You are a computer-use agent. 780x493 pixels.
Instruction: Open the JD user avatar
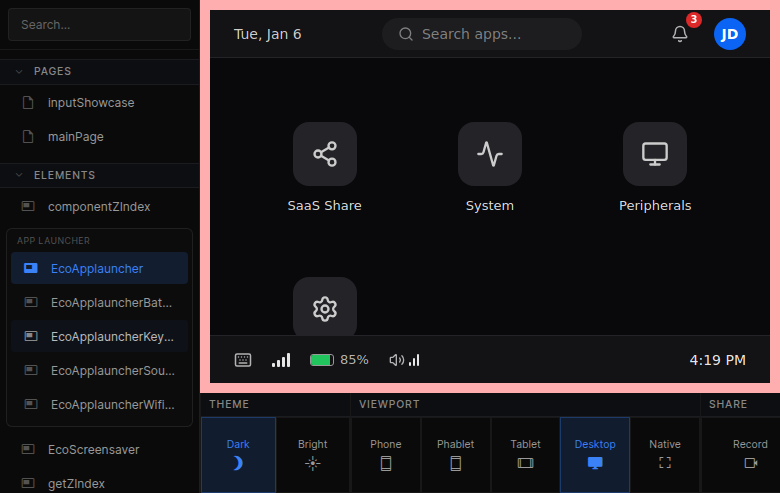[729, 34]
